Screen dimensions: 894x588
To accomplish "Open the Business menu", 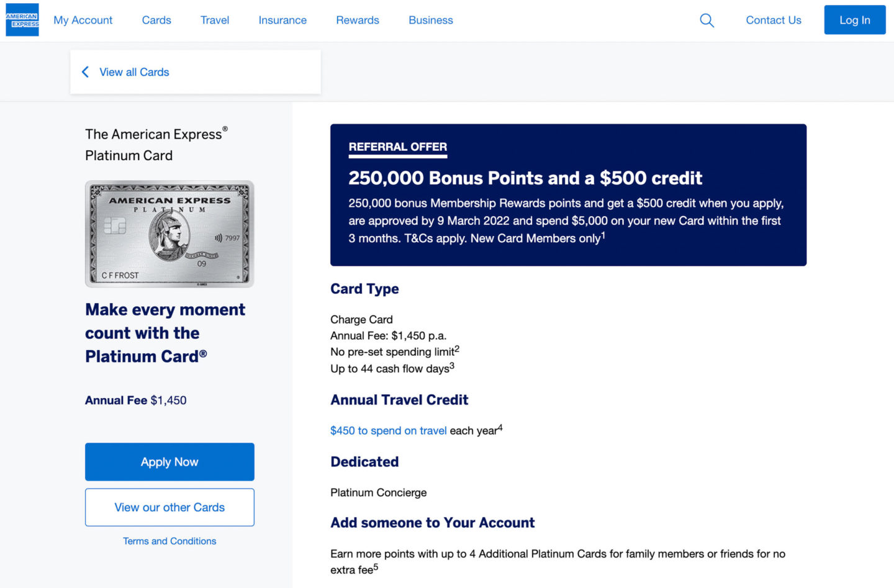I will [431, 20].
